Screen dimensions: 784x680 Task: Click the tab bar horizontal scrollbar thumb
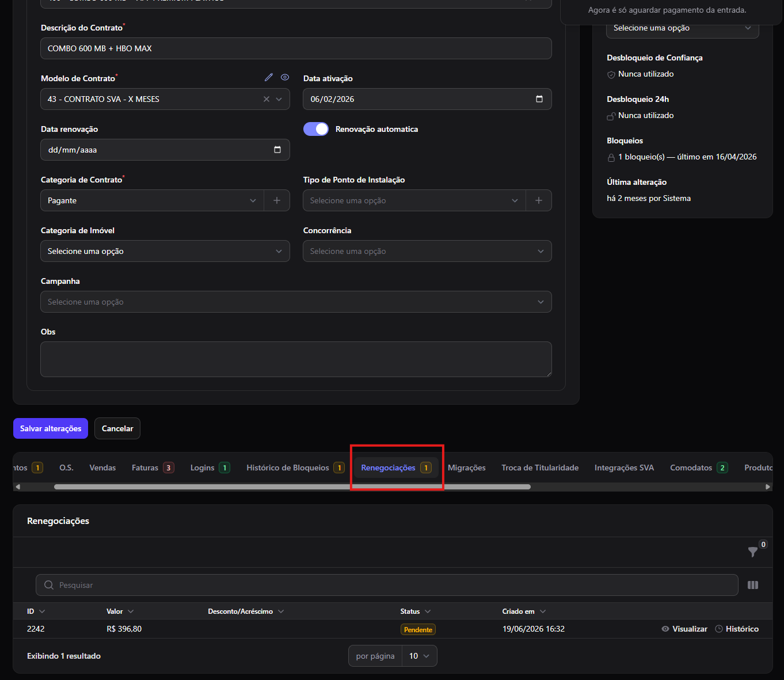click(292, 487)
